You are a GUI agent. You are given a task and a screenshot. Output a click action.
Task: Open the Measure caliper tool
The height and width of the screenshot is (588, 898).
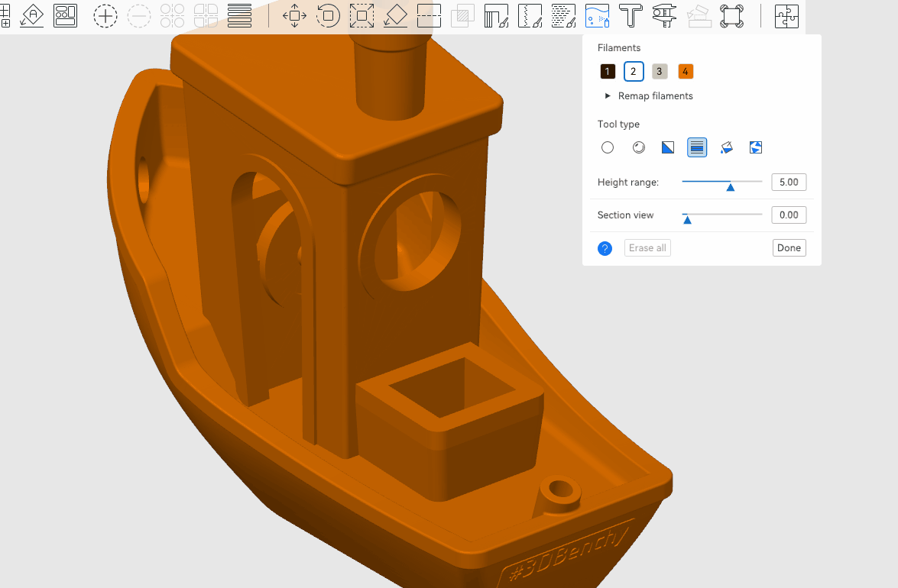tap(664, 15)
